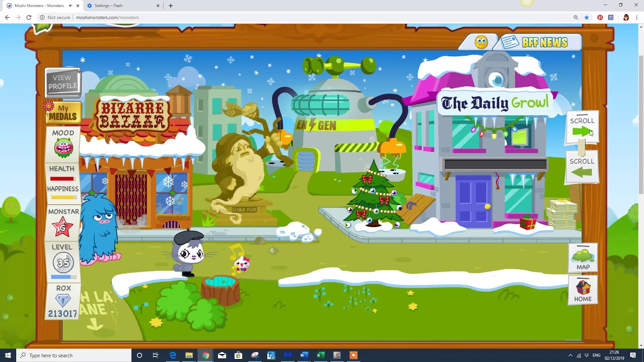Close the Settings - Flash tab

click(158, 6)
